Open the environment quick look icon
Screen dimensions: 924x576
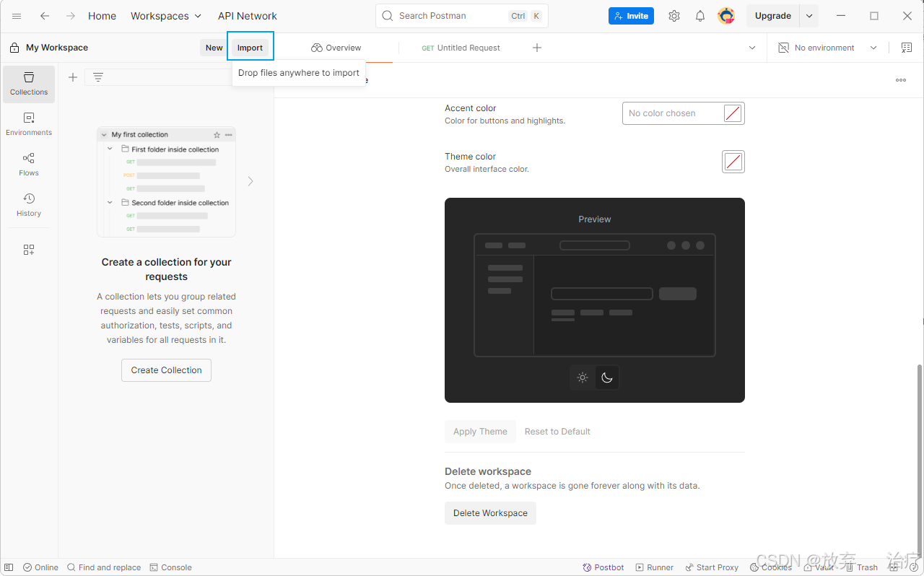pos(907,48)
